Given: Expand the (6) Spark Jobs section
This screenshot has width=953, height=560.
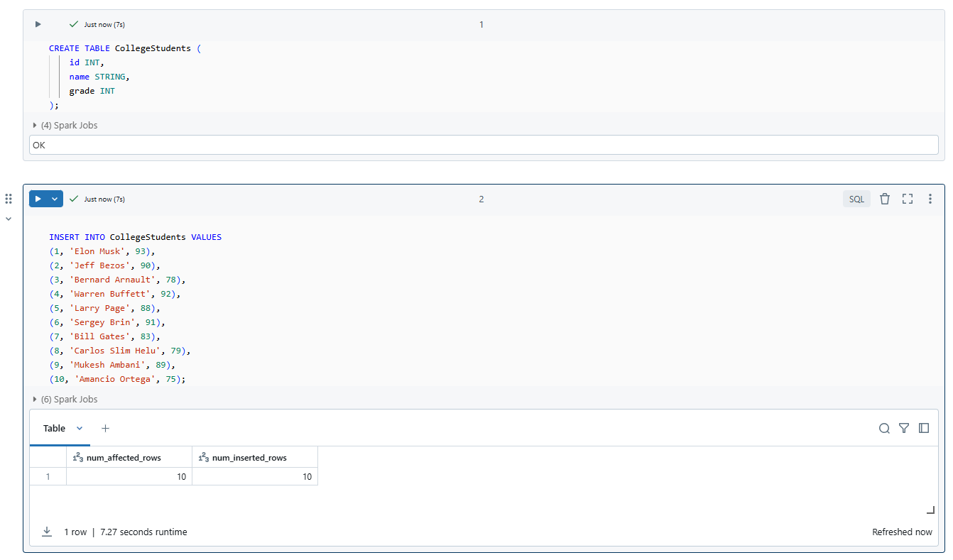Looking at the screenshot, I should coord(66,399).
